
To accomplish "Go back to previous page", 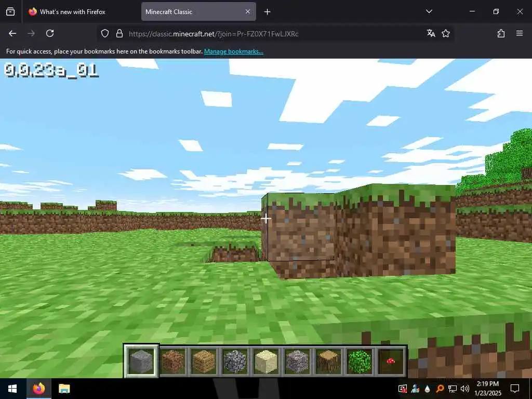I will click(x=12, y=33).
